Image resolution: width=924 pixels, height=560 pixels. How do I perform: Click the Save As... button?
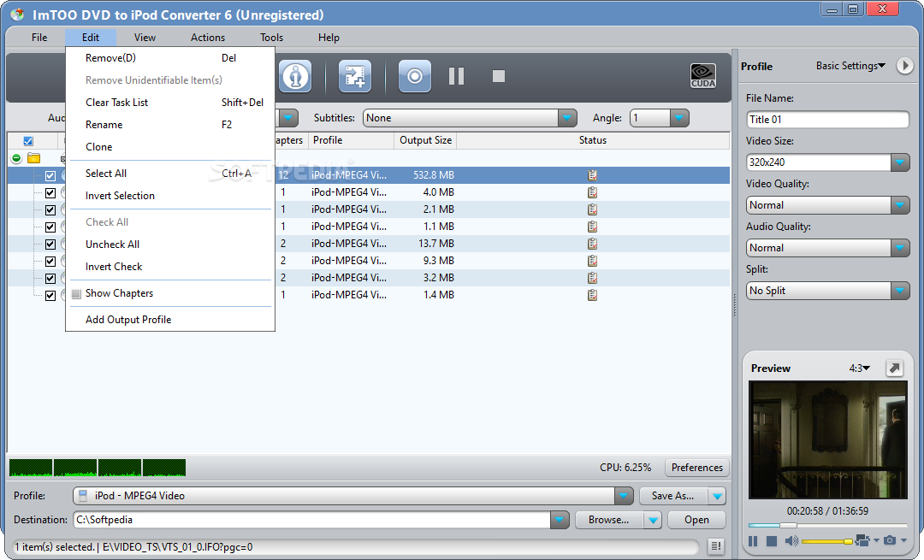tap(673, 496)
